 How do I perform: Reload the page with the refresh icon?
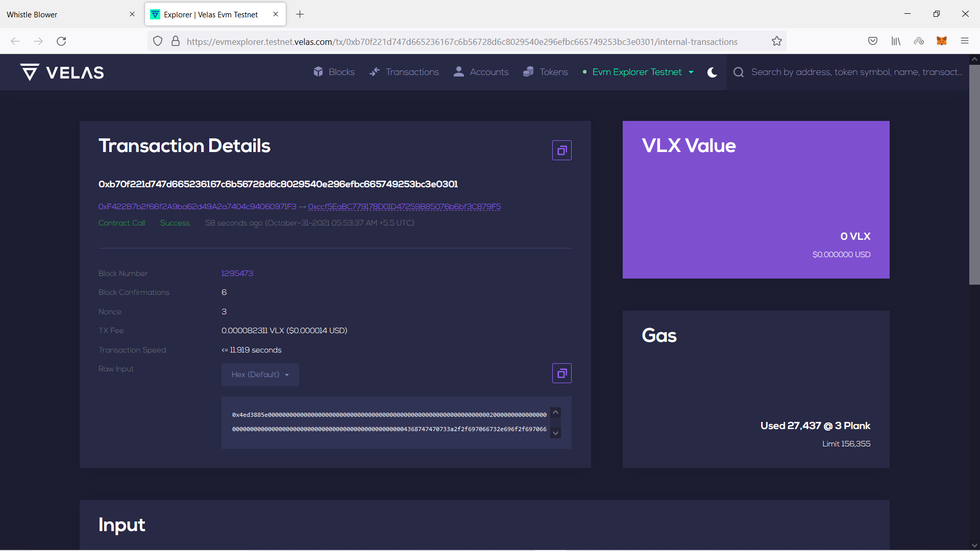pos(61,41)
